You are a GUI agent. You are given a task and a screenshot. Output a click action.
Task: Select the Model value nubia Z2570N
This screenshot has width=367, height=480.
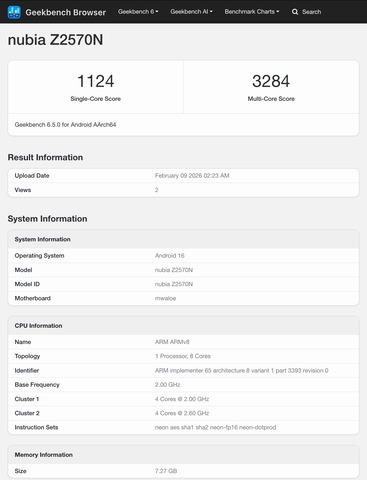174,270
